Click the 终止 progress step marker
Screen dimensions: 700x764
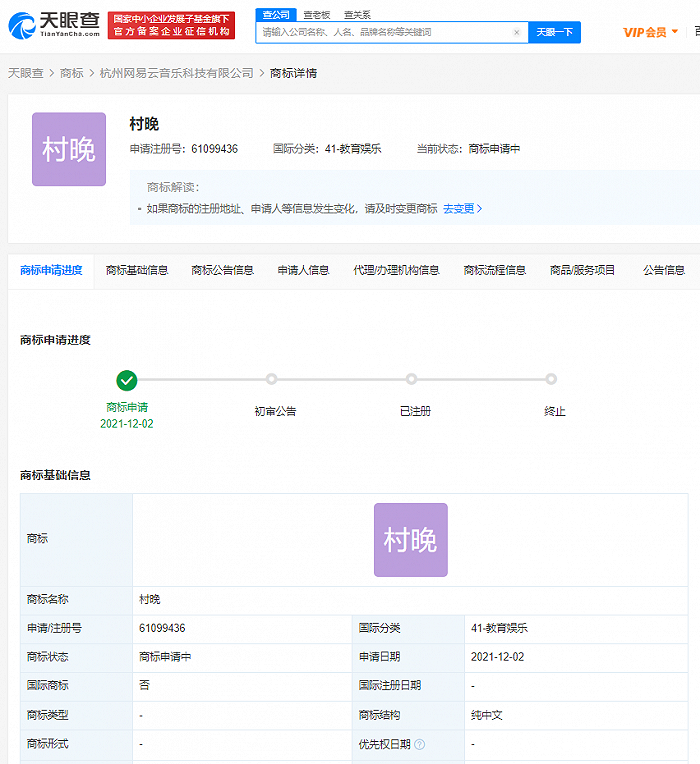551,379
